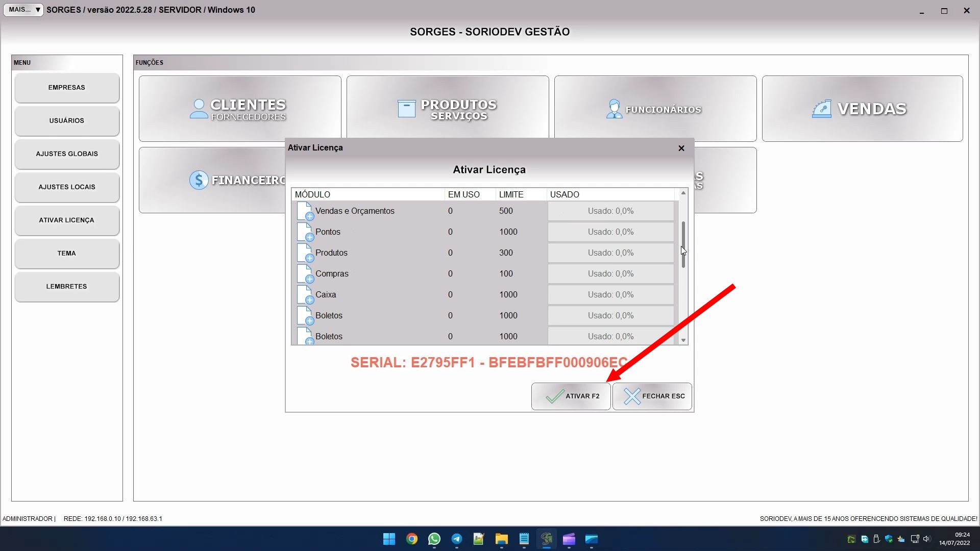
Task: Click the Produtos module document icon
Action: 305,253
